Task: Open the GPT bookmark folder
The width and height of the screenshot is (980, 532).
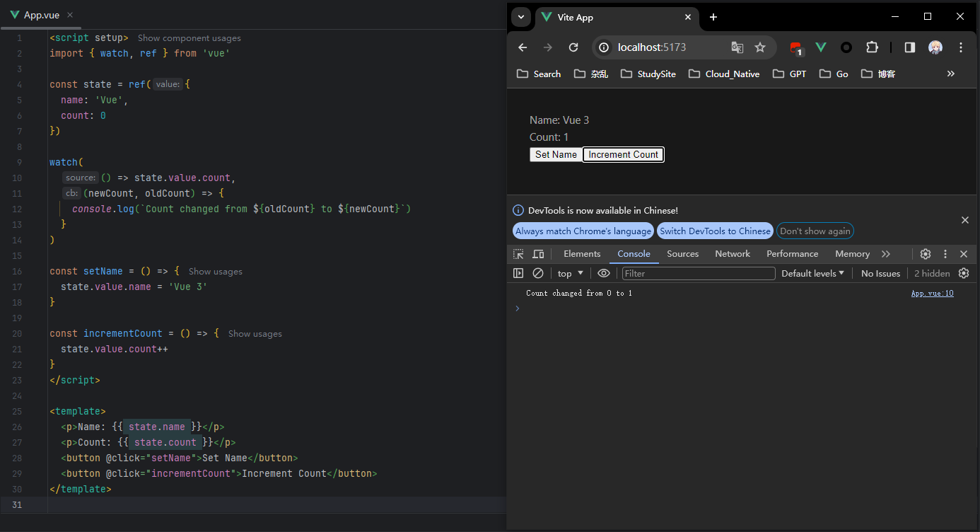Action: tap(790, 74)
